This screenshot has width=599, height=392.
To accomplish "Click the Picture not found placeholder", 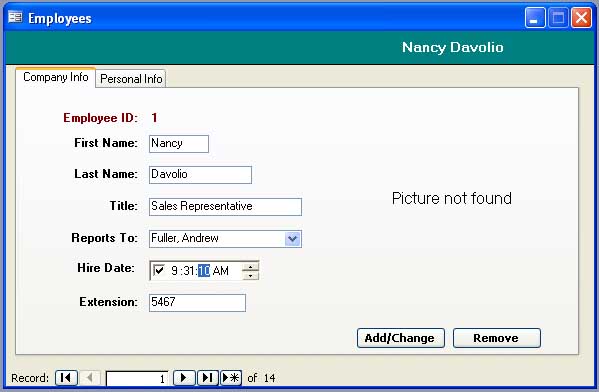I will pyautogui.click(x=452, y=198).
